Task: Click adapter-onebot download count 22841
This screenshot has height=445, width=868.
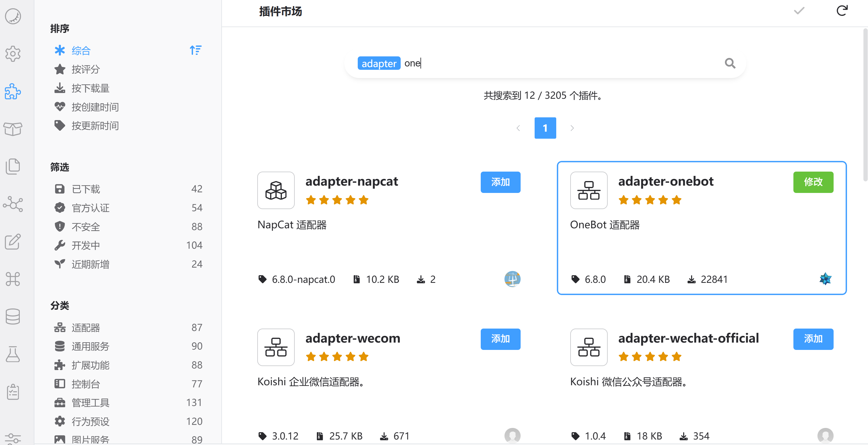Action: pos(707,279)
